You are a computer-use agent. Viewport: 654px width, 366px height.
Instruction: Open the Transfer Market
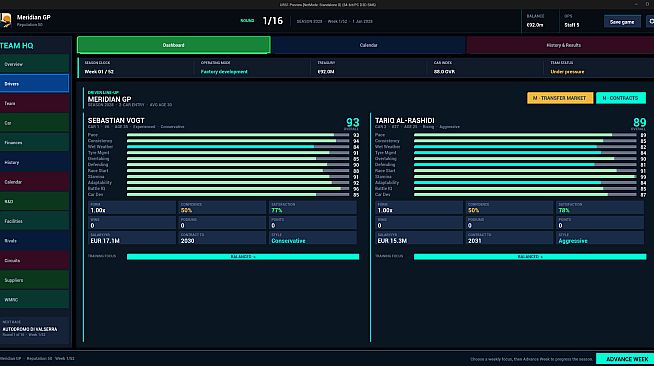(560, 98)
